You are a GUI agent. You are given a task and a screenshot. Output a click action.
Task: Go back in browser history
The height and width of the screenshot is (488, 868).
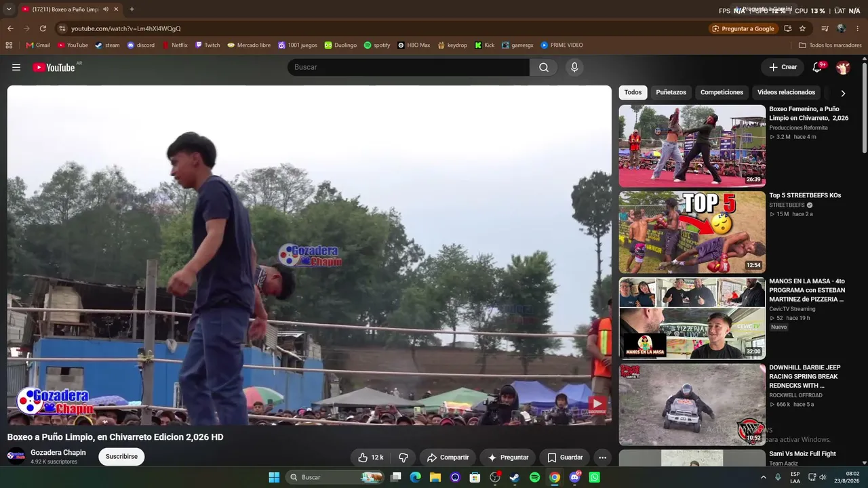10,28
